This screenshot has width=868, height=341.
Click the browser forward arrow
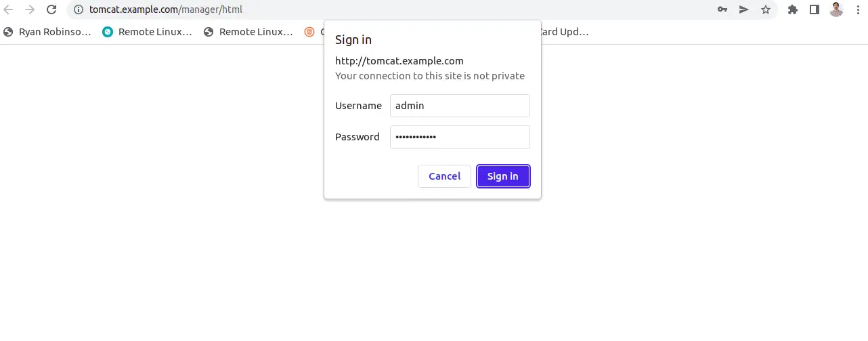pos(30,10)
